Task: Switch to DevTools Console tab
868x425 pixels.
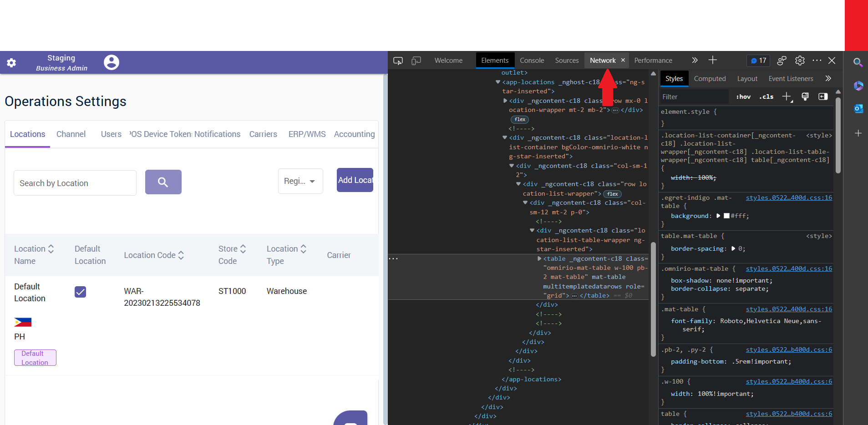Action: tap(532, 61)
